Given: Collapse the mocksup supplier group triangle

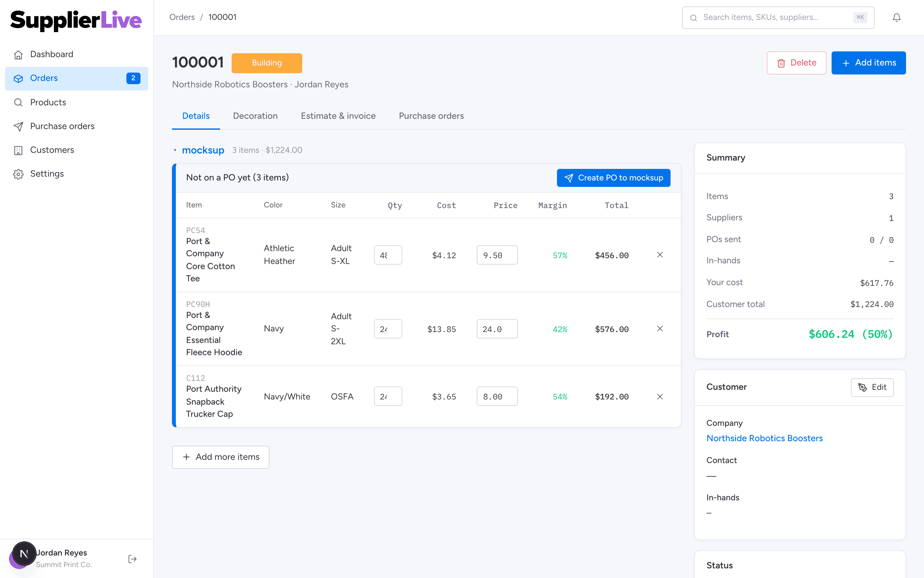Looking at the screenshot, I should coord(175,150).
